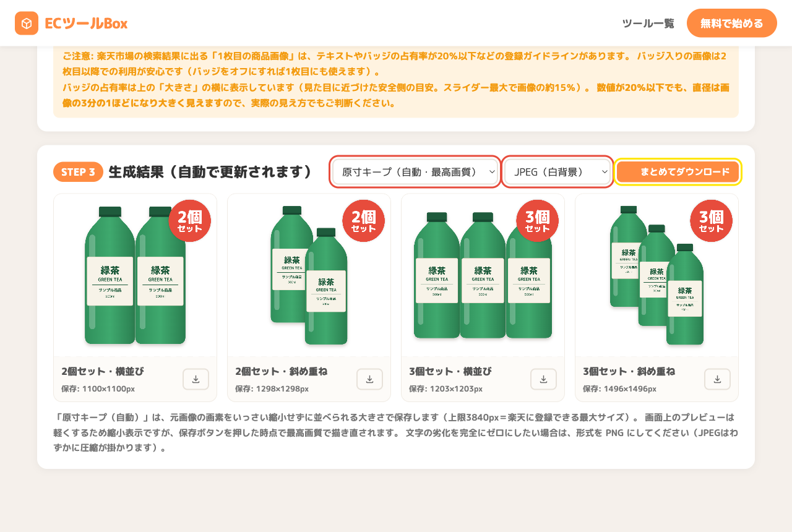Click the 3個セット・斜め重ね caption
792x532 pixels.
pyautogui.click(x=629, y=371)
